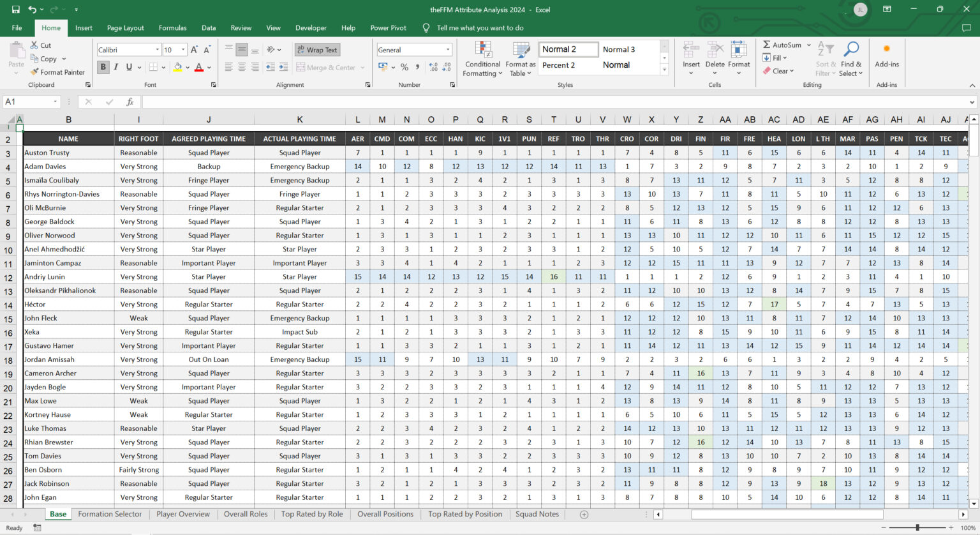Toggle underline formatting
Viewport: 980px width, 535px height.
click(x=128, y=67)
